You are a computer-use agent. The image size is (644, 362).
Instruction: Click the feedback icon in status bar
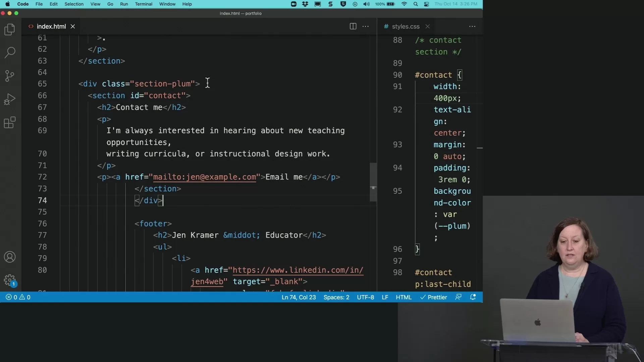point(458,297)
